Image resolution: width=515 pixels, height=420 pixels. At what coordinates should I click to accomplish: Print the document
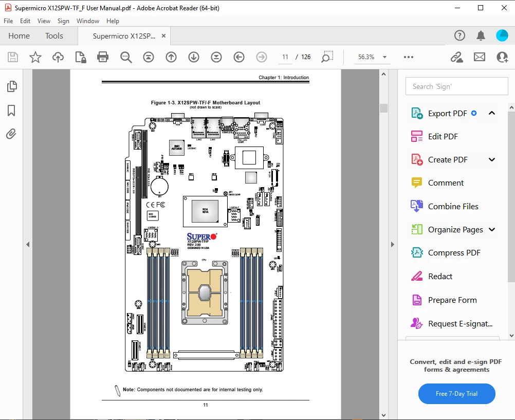103,57
